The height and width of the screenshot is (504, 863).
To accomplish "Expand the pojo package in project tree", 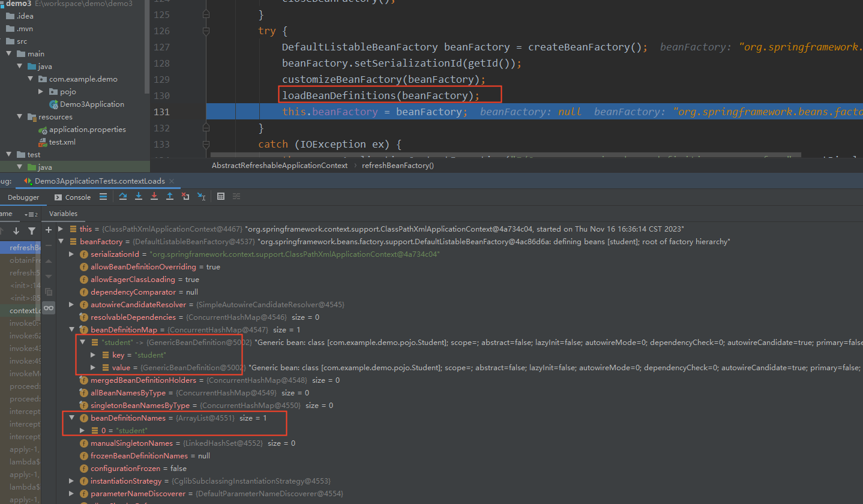I will (41, 92).
